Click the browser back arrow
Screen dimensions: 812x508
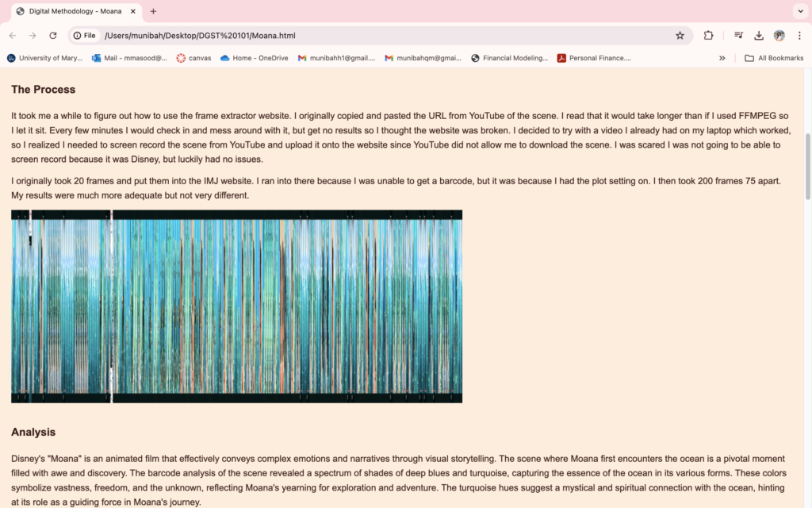coord(13,36)
